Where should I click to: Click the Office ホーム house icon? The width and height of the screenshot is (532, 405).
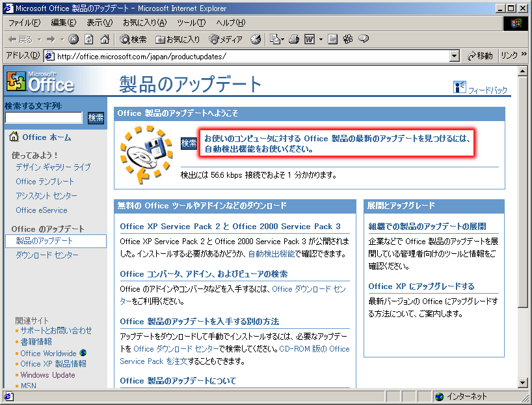coord(14,137)
